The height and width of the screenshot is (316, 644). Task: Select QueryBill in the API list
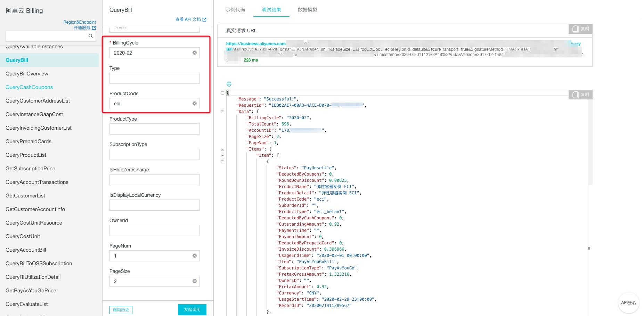(x=49, y=60)
